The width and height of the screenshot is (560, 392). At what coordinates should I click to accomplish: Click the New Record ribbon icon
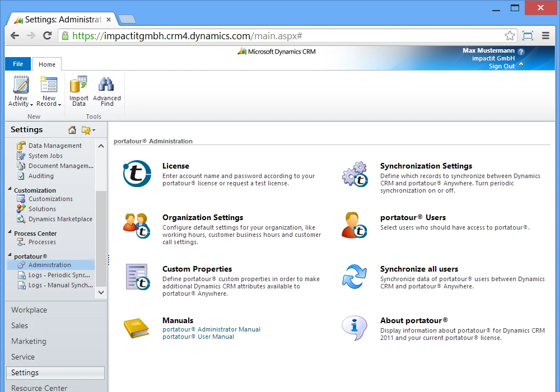tap(49, 85)
